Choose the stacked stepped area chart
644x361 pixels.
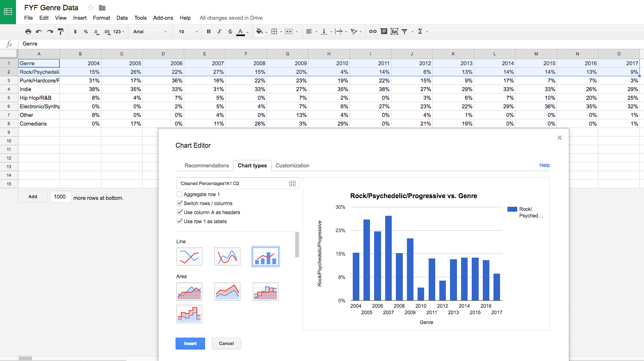click(189, 314)
